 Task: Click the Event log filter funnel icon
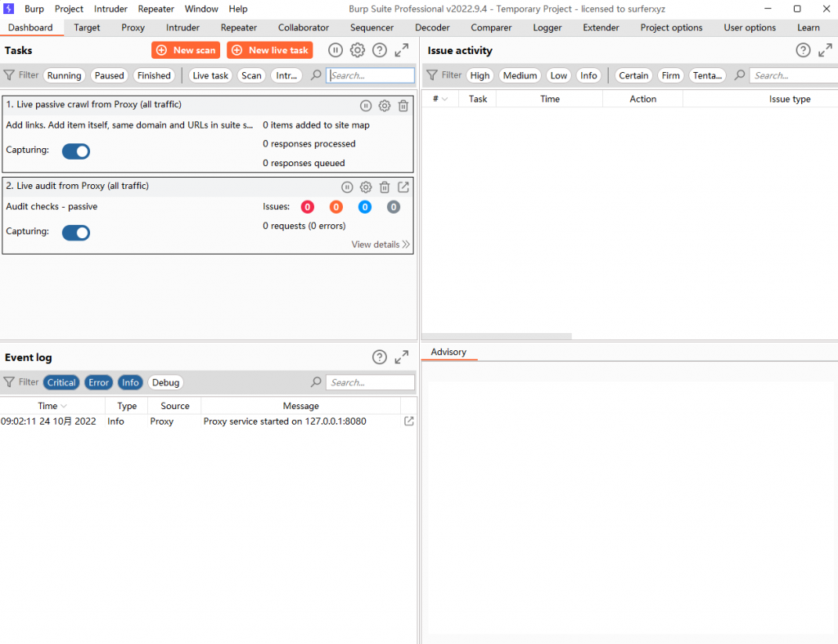tap(9, 382)
